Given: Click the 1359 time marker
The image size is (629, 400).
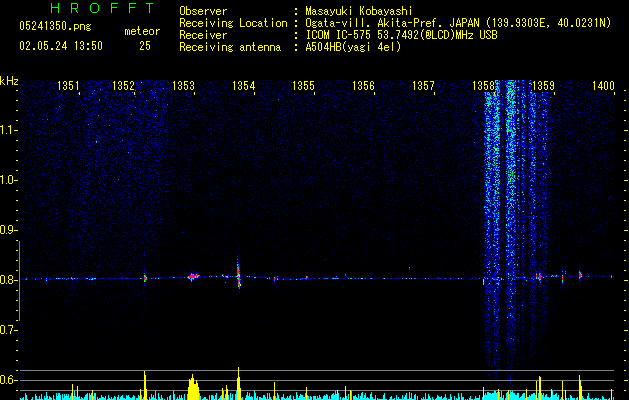Looking at the screenshot, I should tap(543, 86).
